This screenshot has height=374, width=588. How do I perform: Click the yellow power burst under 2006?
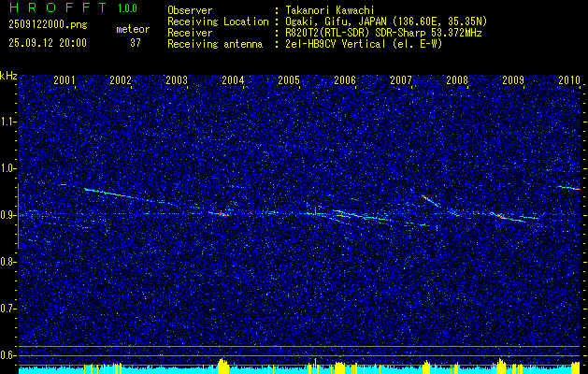[339, 367]
